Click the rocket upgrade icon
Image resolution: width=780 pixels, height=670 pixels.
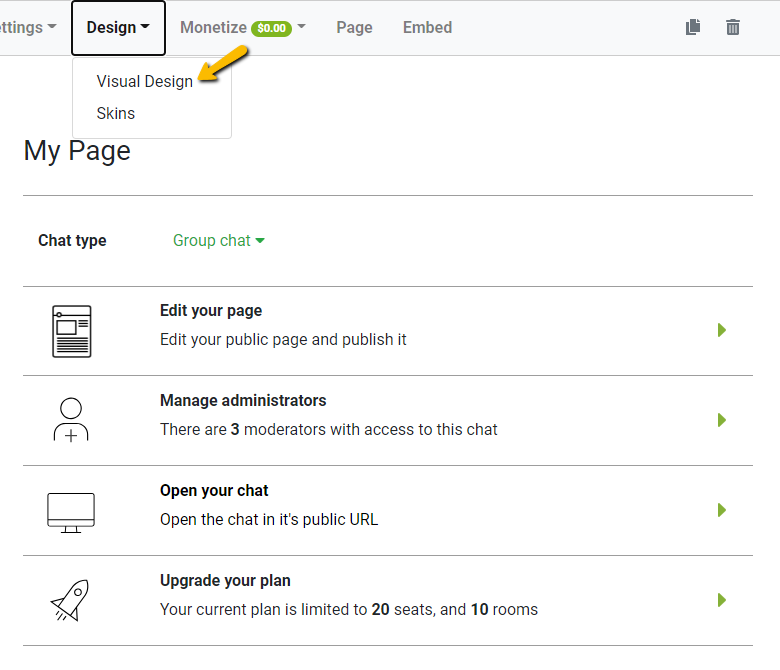click(x=71, y=600)
